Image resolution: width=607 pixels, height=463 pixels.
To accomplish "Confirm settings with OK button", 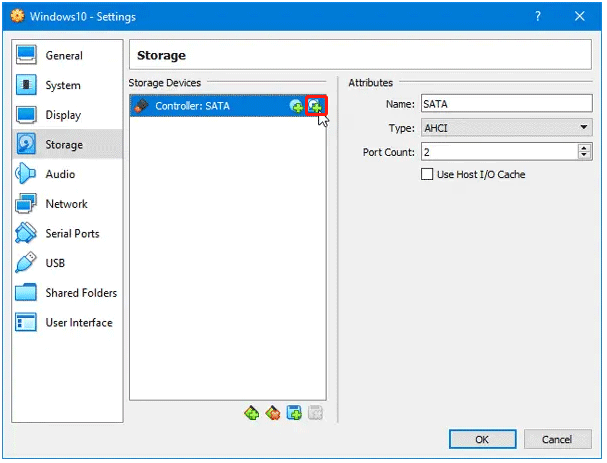I will tap(482, 439).
